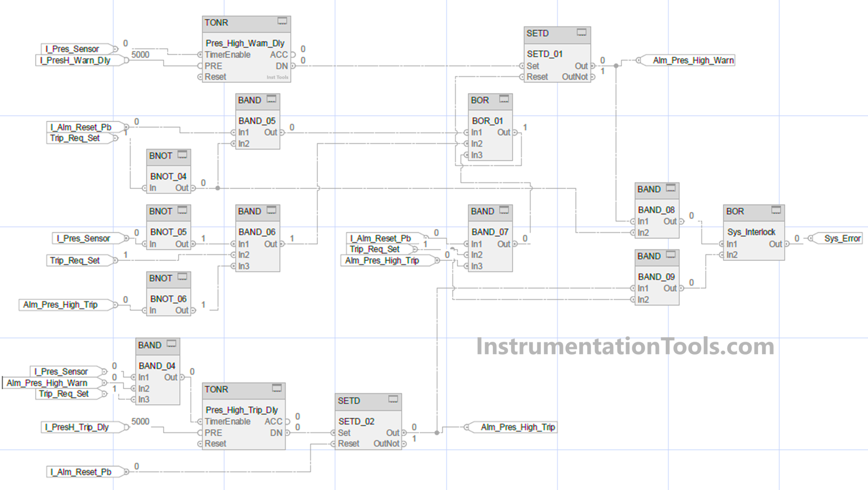
Task: Select Trip_Req_Set input feeding BAND_07
Action: tap(382, 249)
